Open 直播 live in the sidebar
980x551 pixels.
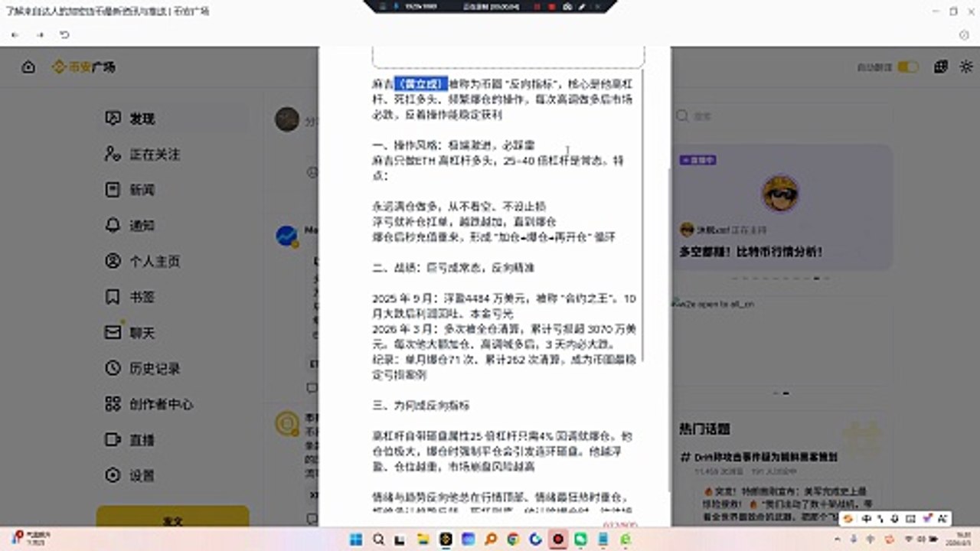[172, 440]
